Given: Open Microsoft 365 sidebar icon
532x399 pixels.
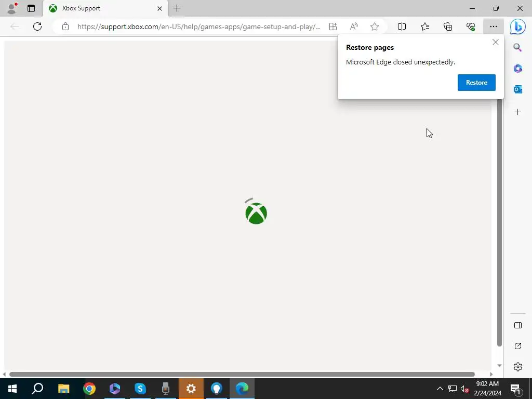Looking at the screenshot, I should pyautogui.click(x=518, y=69).
